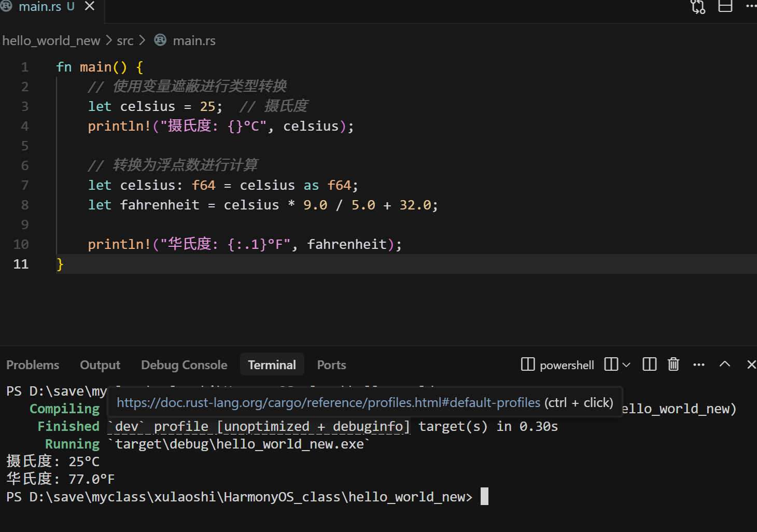Click new terminal split-box icon before chevron
Screen dimensions: 757x532
click(x=611, y=364)
